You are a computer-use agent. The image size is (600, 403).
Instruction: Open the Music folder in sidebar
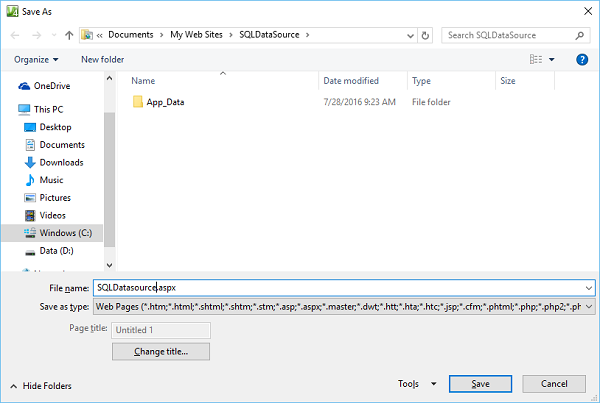pyautogui.click(x=51, y=180)
